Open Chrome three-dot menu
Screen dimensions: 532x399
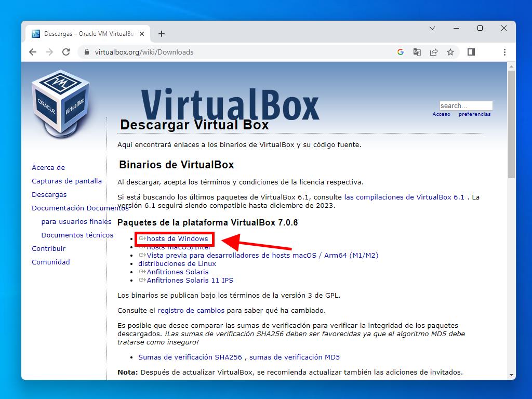point(504,52)
